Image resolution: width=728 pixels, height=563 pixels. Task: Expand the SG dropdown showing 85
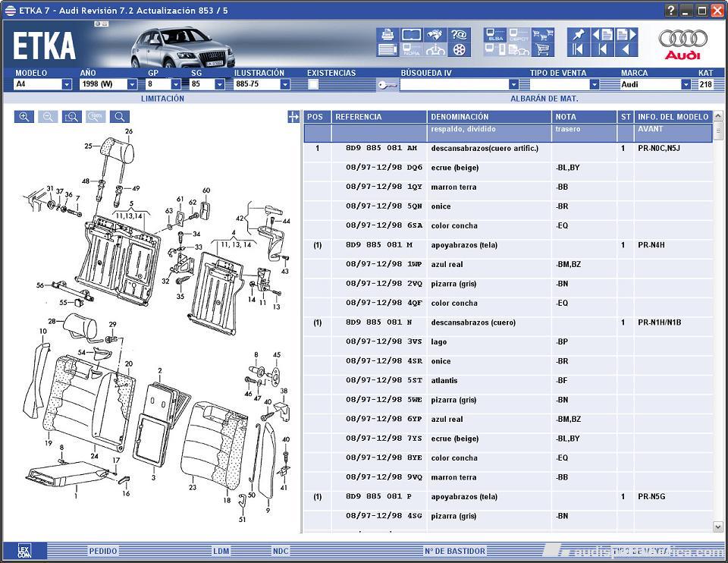click(220, 84)
